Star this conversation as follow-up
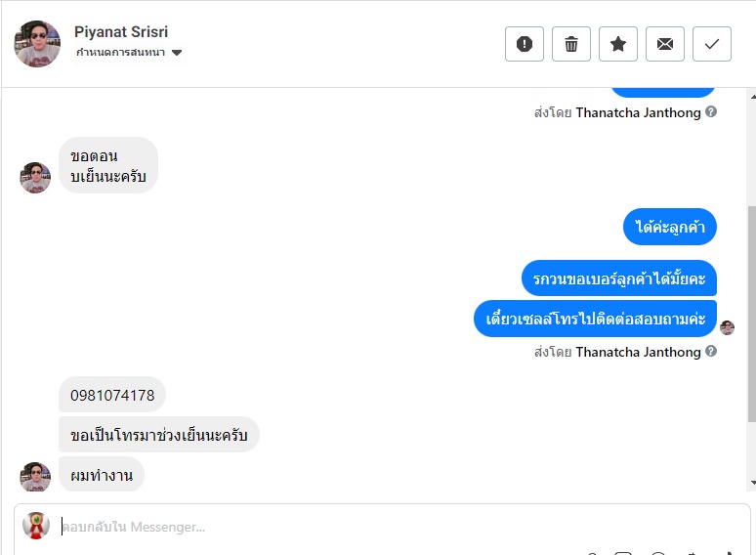 click(618, 44)
